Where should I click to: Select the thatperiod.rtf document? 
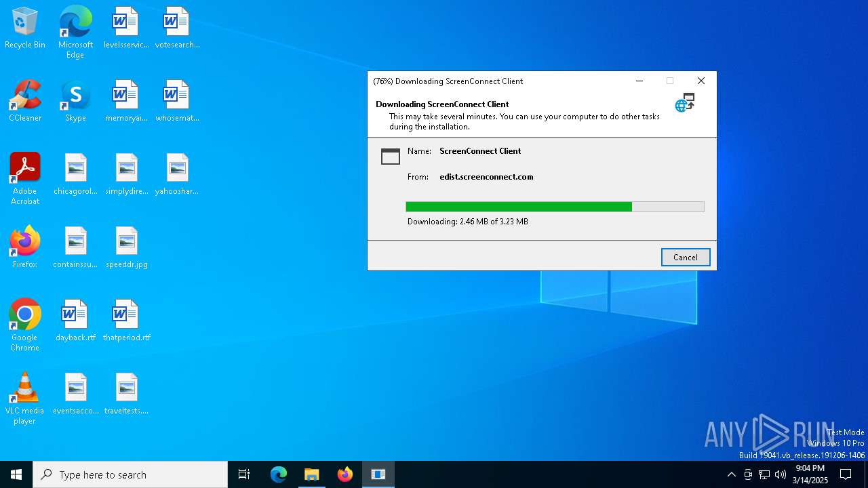126,321
